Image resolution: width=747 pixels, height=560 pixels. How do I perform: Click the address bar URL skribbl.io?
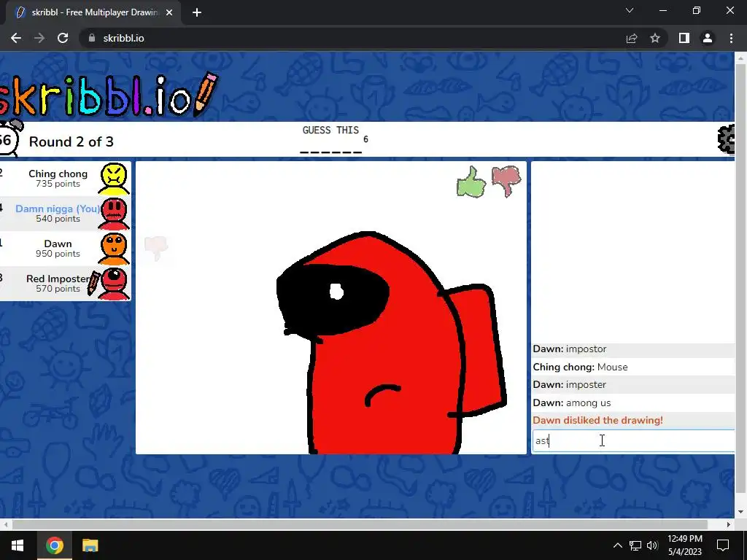[x=123, y=38]
